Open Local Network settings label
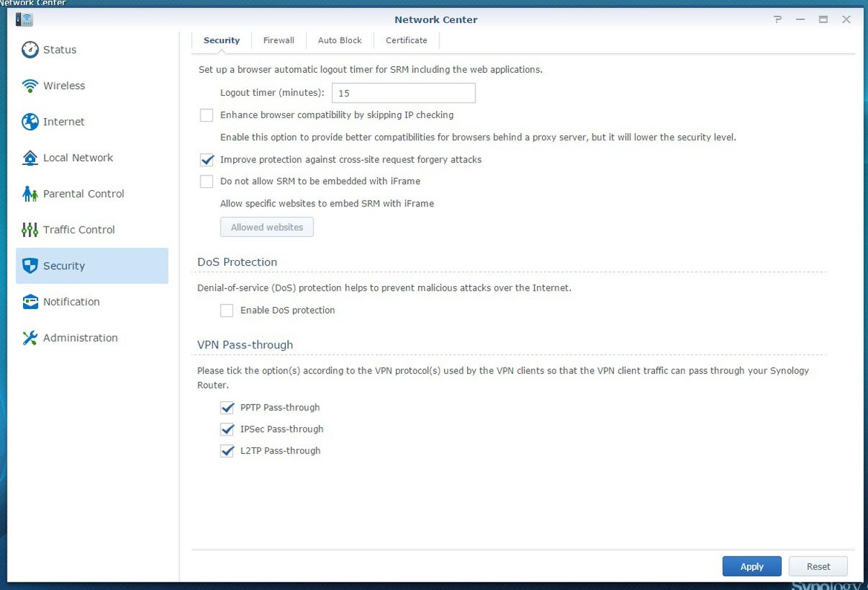This screenshot has height=590, width=868. tap(78, 158)
